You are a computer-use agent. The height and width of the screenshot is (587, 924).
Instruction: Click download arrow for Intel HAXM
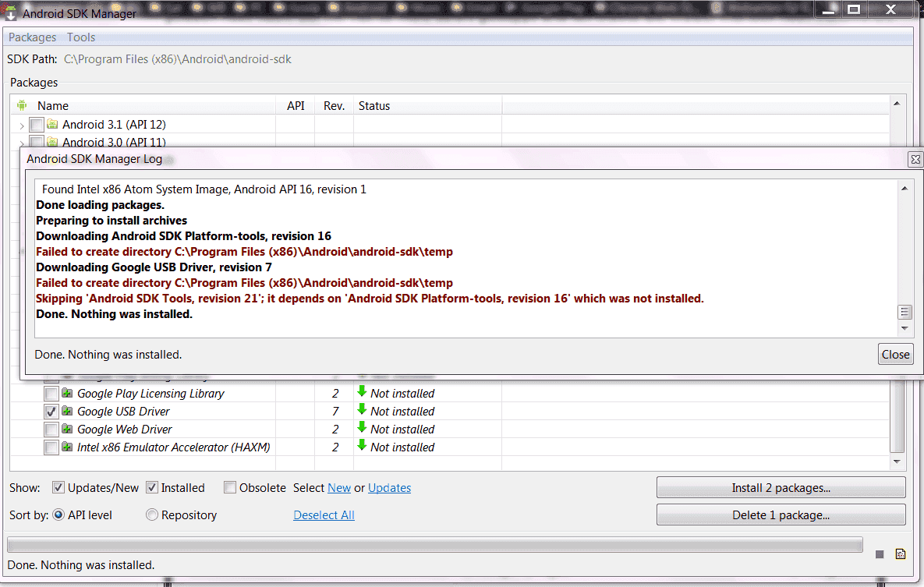(362, 445)
